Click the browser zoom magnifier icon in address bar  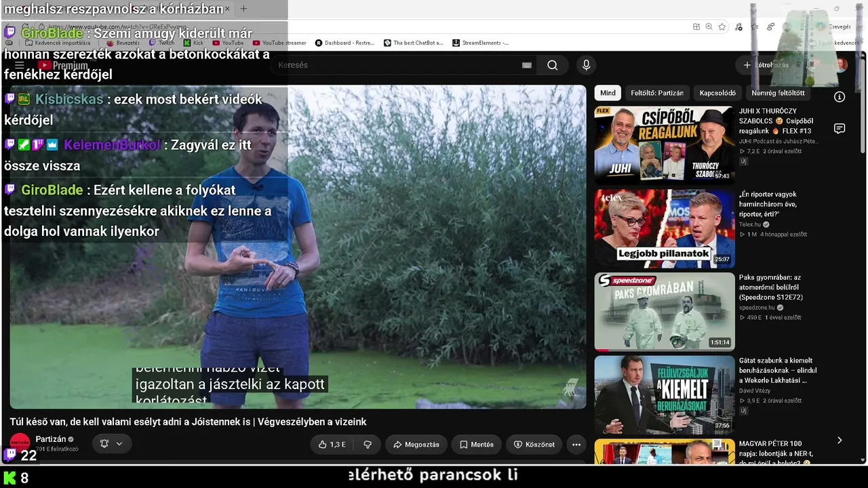[709, 26]
